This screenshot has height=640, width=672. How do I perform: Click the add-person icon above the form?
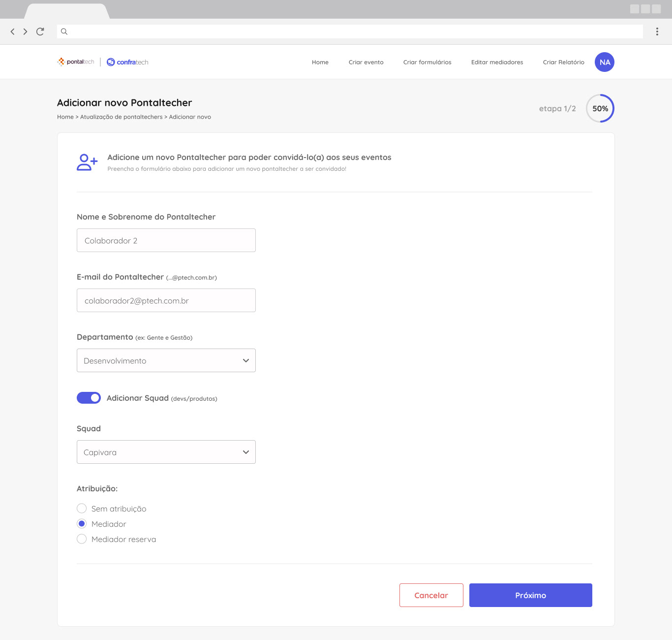click(x=87, y=161)
